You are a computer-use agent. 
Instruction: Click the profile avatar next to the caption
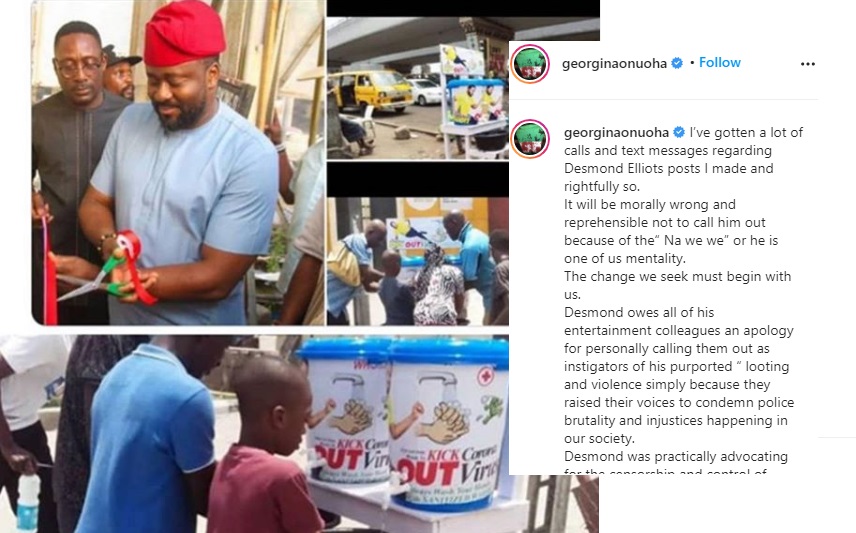point(530,139)
